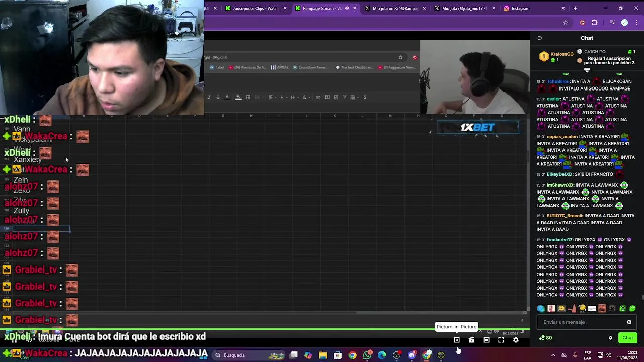The height and width of the screenshot is (362, 644).
Task: Open File Explorer from the taskbar
Action: (x=323, y=355)
